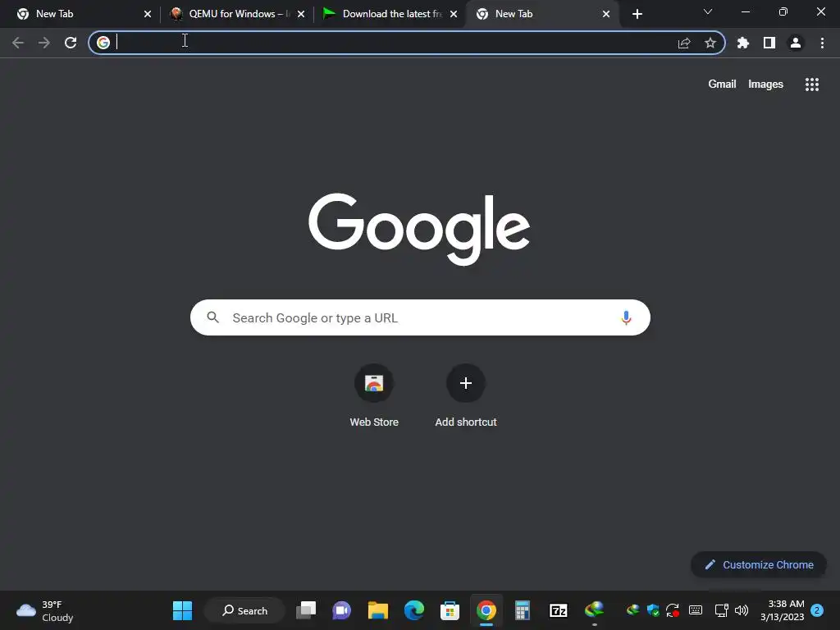Viewport: 840px width, 630px height.
Task: Launch Microsoft Edge from taskbar
Action: click(x=414, y=610)
